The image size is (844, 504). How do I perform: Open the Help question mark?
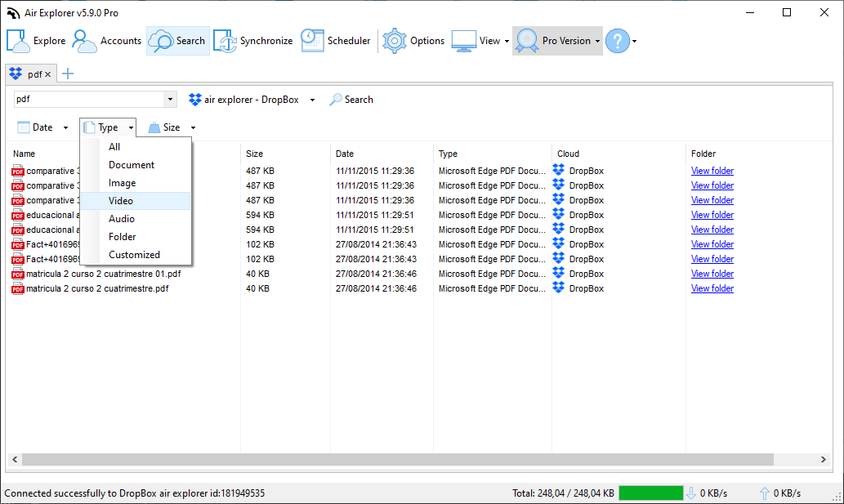615,39
